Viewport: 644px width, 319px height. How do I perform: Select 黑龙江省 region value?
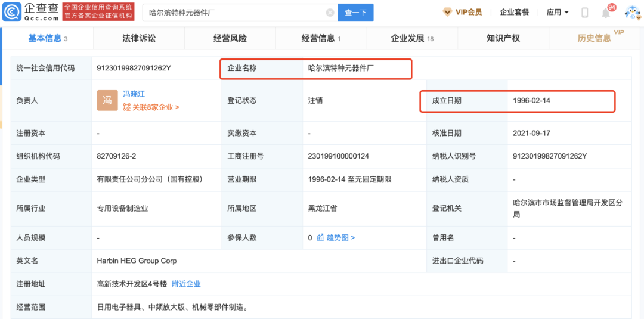click(323, 209)
